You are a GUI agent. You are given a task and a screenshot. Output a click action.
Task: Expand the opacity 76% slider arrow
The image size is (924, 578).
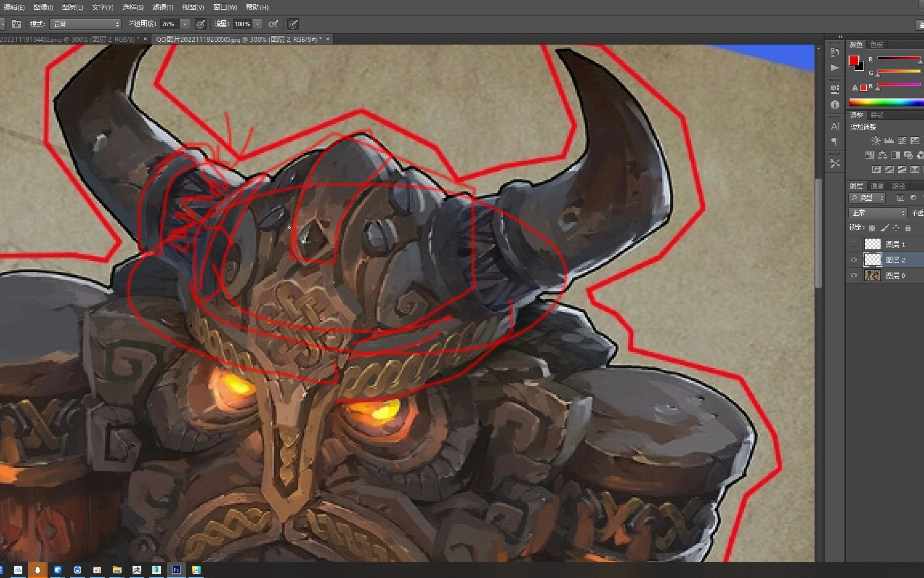coord(184,24)
